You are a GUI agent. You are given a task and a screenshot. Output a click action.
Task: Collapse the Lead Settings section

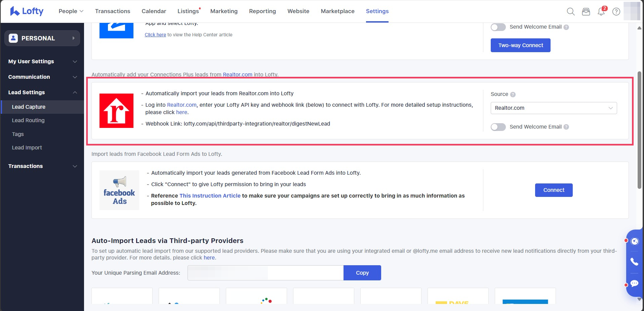(x=42, y=93)
